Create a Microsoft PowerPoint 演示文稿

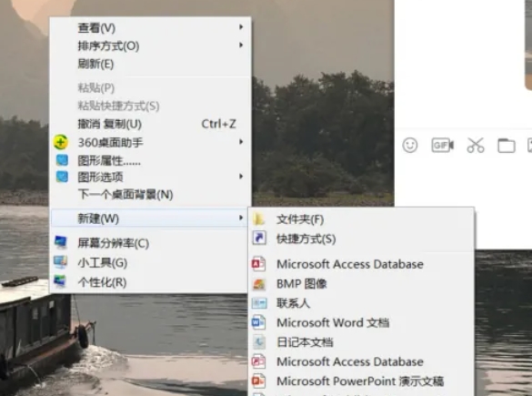[x=362, y=381]
